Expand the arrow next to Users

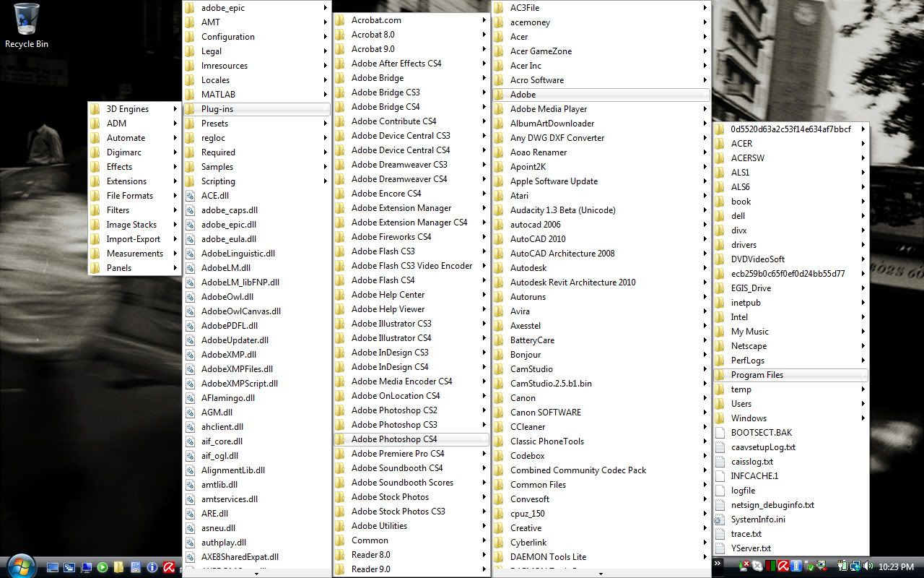point(863,404)
